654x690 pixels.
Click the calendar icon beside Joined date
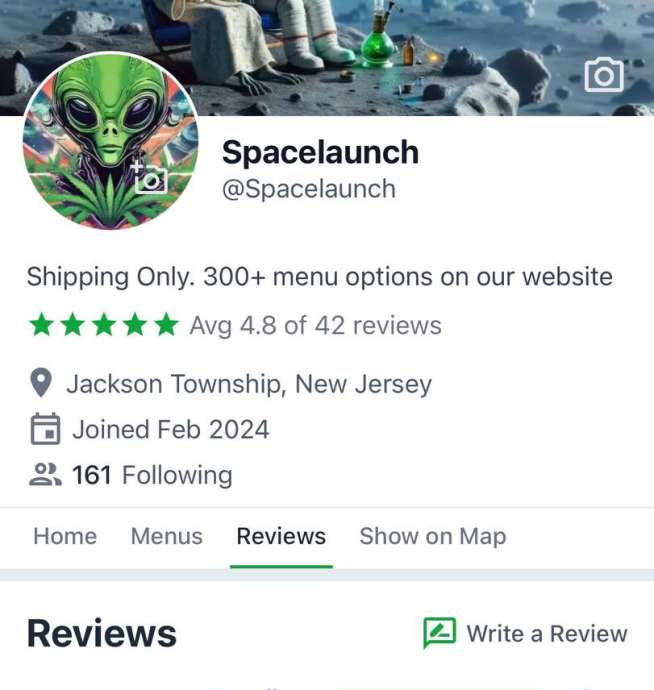(x=45, y=429)
